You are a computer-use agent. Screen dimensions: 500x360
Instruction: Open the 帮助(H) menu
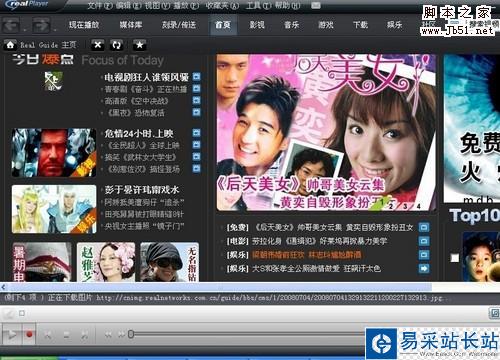point(288,5)
